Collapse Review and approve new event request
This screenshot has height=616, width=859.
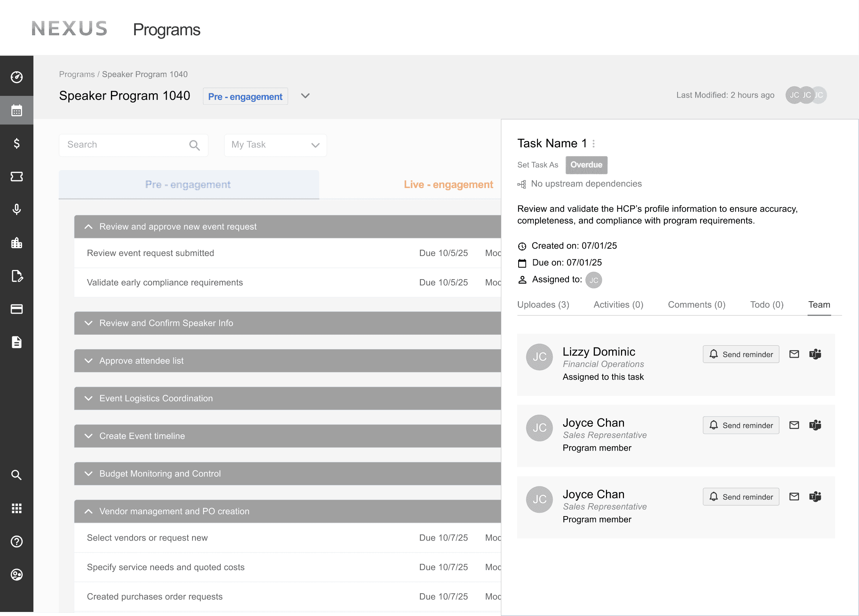pos(89,227)
